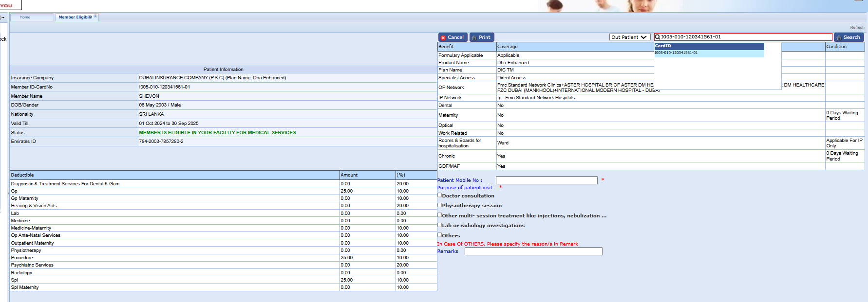The width and height of the screenshot is (868, 302).
Task: Click the Search button
Action: pyautogui.click(x=849, y=37)
